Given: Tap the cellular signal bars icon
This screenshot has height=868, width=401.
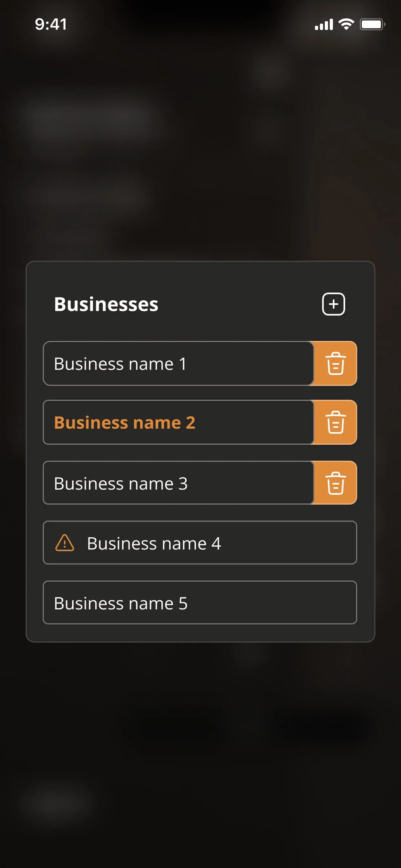Looking at the screenshot, I should pyautogui.click(x=324, y=25).
